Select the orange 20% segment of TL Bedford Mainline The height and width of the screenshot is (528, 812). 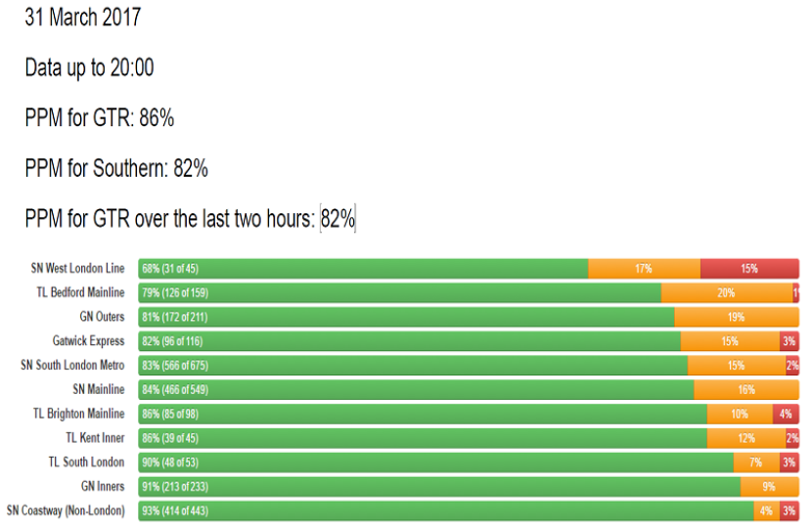coord(727,292)
